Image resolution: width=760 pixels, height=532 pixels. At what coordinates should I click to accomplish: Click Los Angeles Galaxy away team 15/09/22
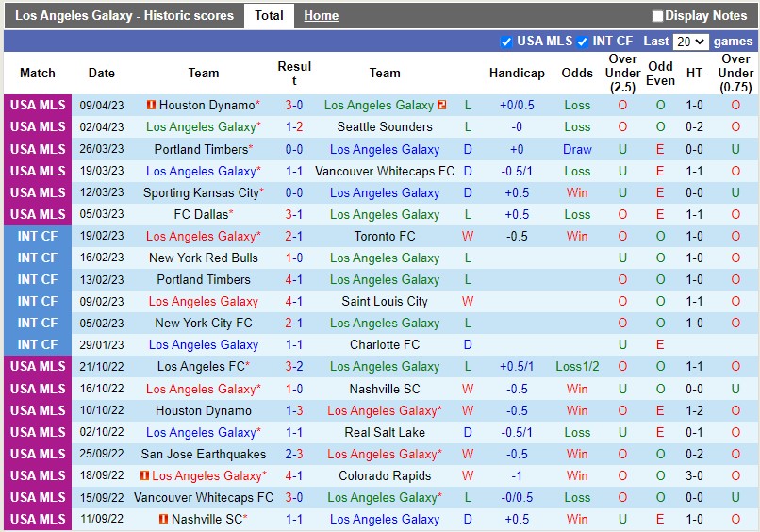point(382,497)
